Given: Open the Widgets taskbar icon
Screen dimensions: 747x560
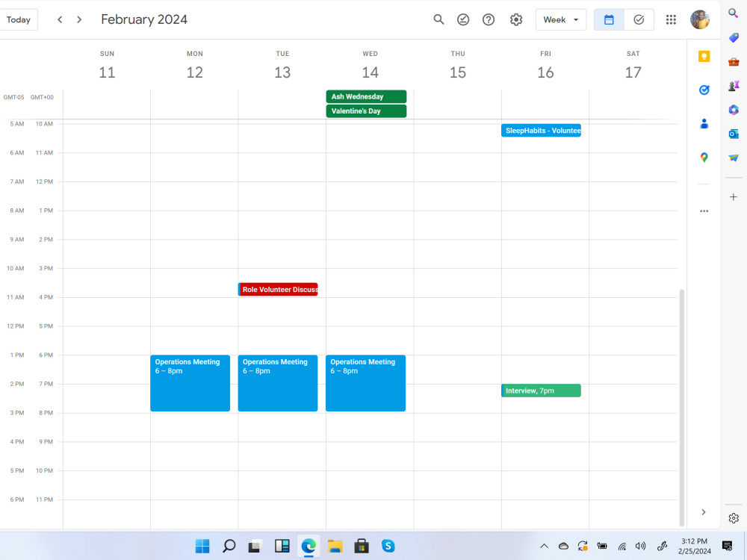Looking at the screenshot, I should point(282,546).
